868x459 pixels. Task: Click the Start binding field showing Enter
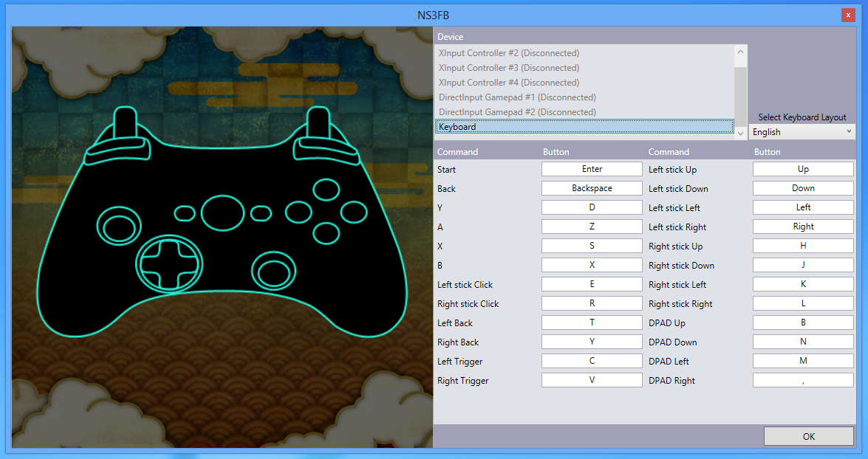click(592, 169)
